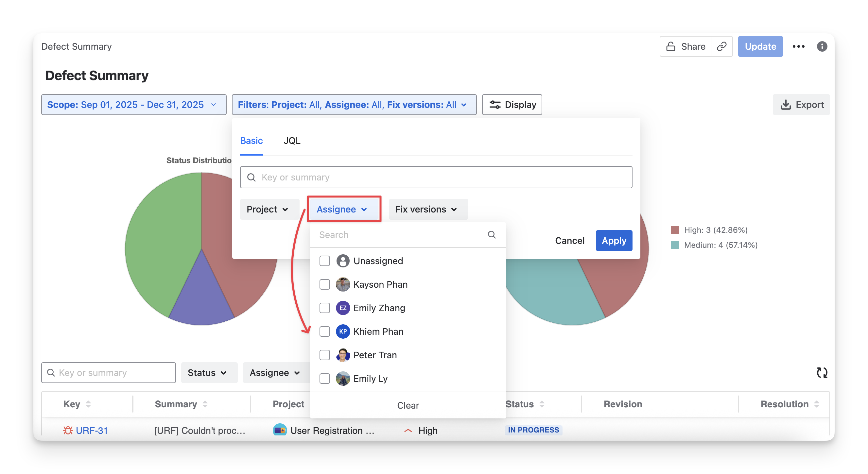This screenshot has width=868, height=474.
Task: Click the copy link icon beside Share
Action: (721, 46)
